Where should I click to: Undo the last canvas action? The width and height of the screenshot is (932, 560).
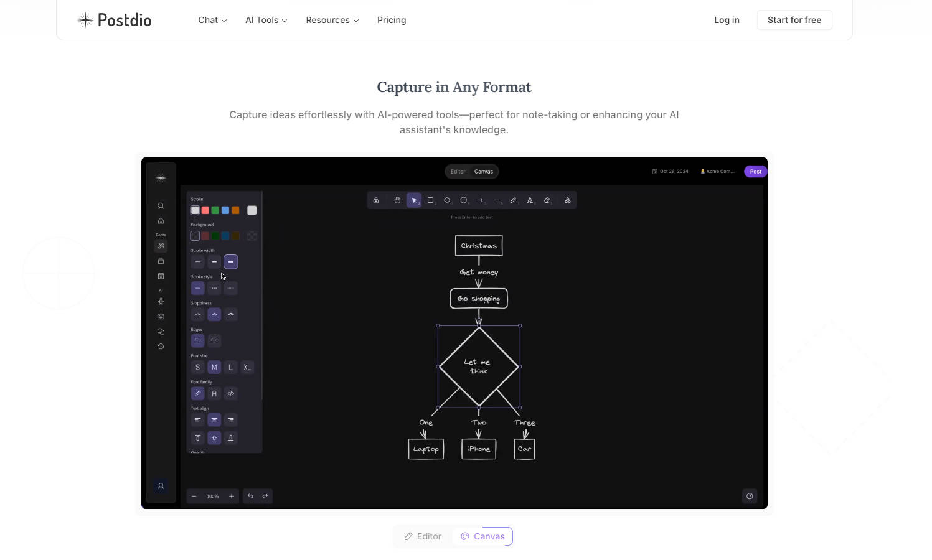click(x=250, y=496)
